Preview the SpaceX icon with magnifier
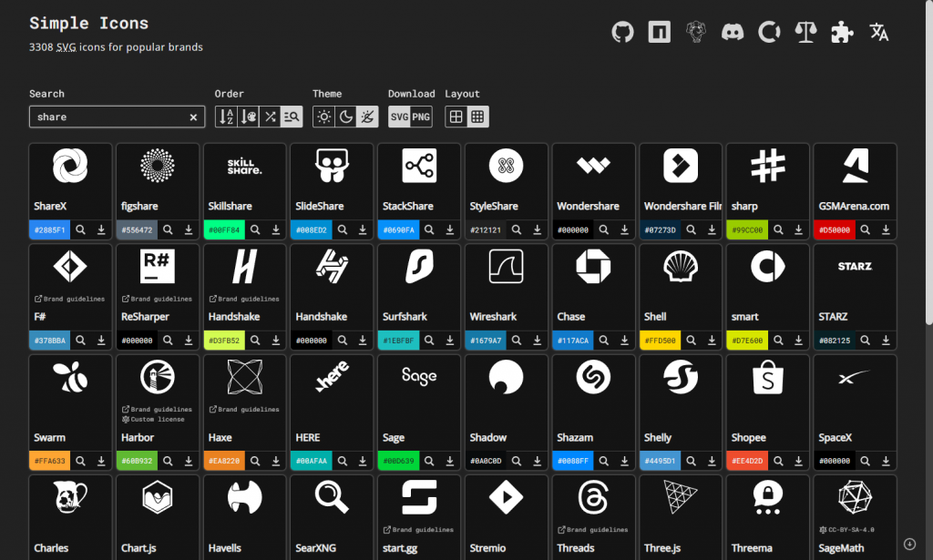Viewport: 933px width, 560px height. [x=866, y=461]
